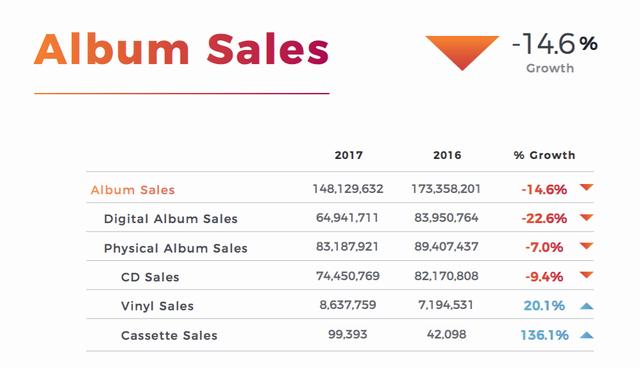Image resolution: width=640 pixels, height=368 pixels.
Task: Click the Album Sales main title
Action: pos(181,49)
